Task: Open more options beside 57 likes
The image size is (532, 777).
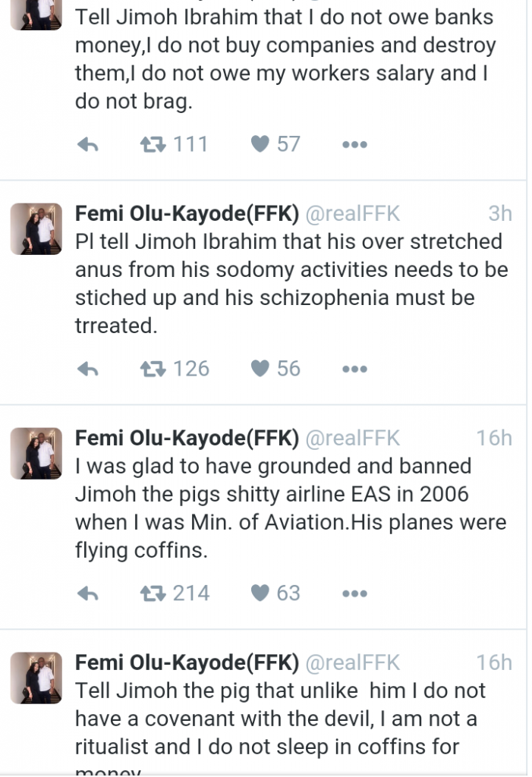Action: 354,145
